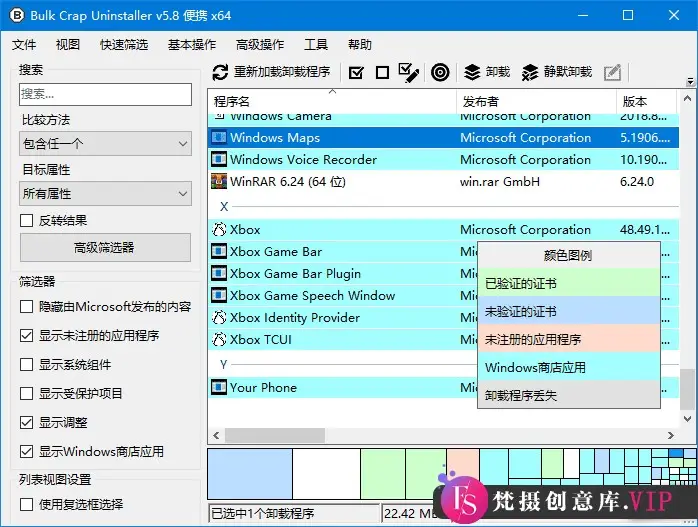Click the 已选中1个卸载程序 status text

pyautogui.click(x=263, y=514)
